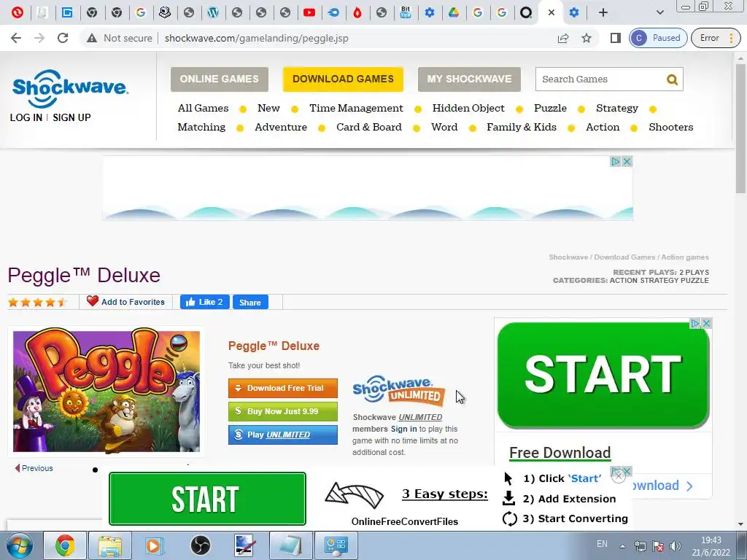Select the Puzzle category
The image size is (747, 560).
point(550,108)
